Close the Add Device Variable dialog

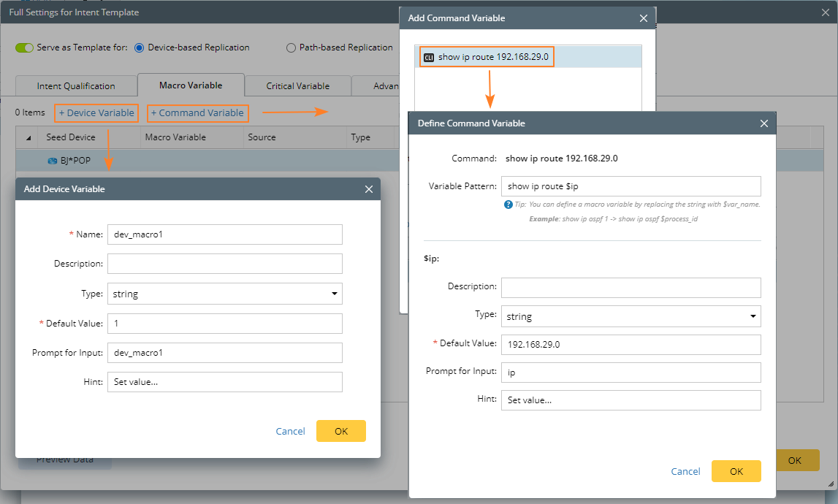(369, 189)
